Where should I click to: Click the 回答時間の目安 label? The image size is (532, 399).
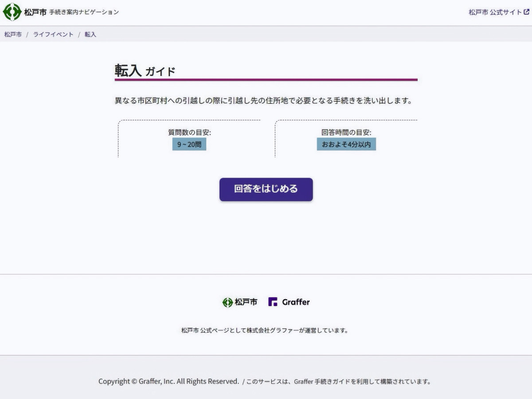346,132
